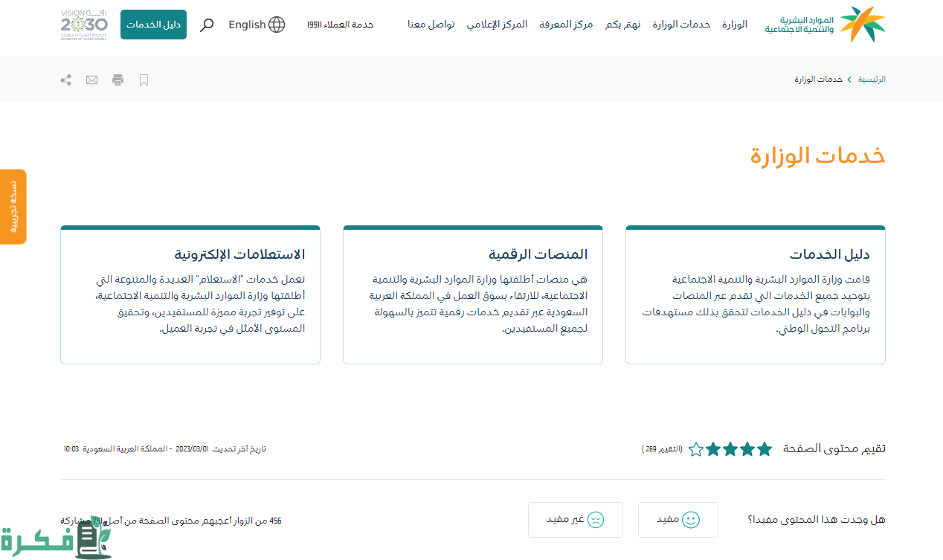The width and height of the screenshot is (943, 560).
Task: Click the print page icon
Action: point(118,80)
